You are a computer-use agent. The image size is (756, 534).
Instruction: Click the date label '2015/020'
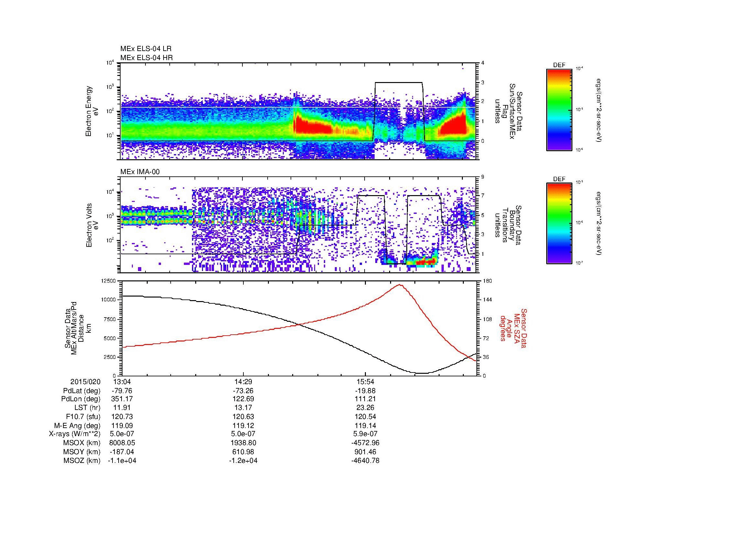coord(85,382)
